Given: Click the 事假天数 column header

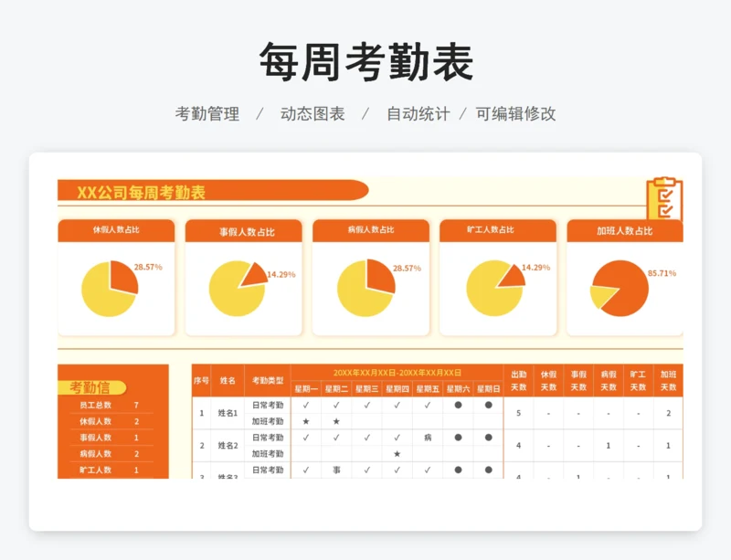Looking at the screenshot, I should click(578, 380).
